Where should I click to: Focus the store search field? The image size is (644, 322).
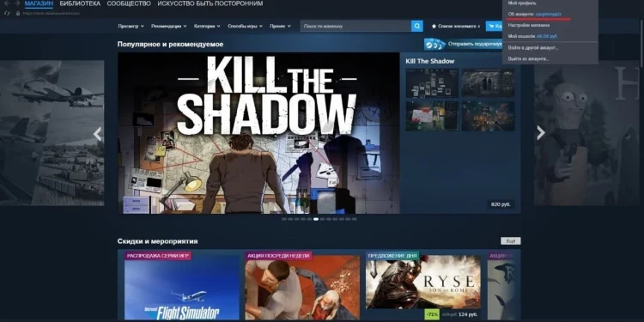355,26
